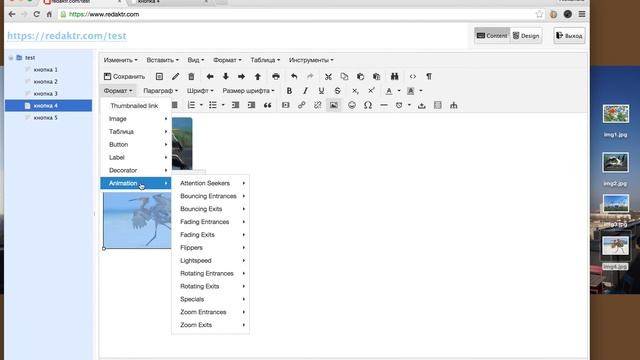Insert special character omega icon
Screen dimensions: 640x360
(368, 105)
